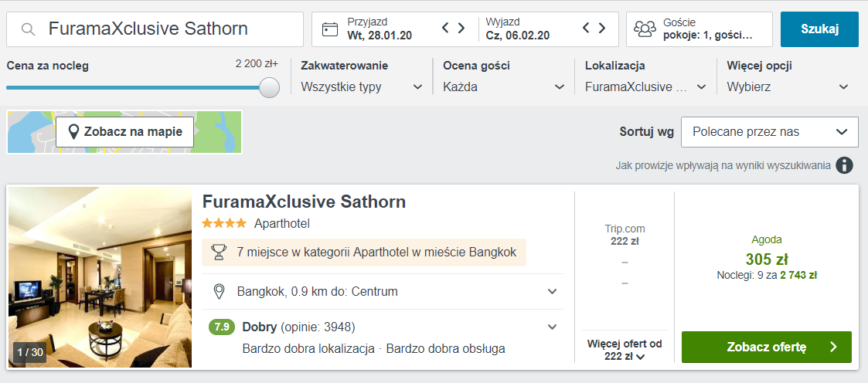Move departure date one day earlier
Image resolution: width=868 pixels, height=383 pixels.
click(586, 28)
